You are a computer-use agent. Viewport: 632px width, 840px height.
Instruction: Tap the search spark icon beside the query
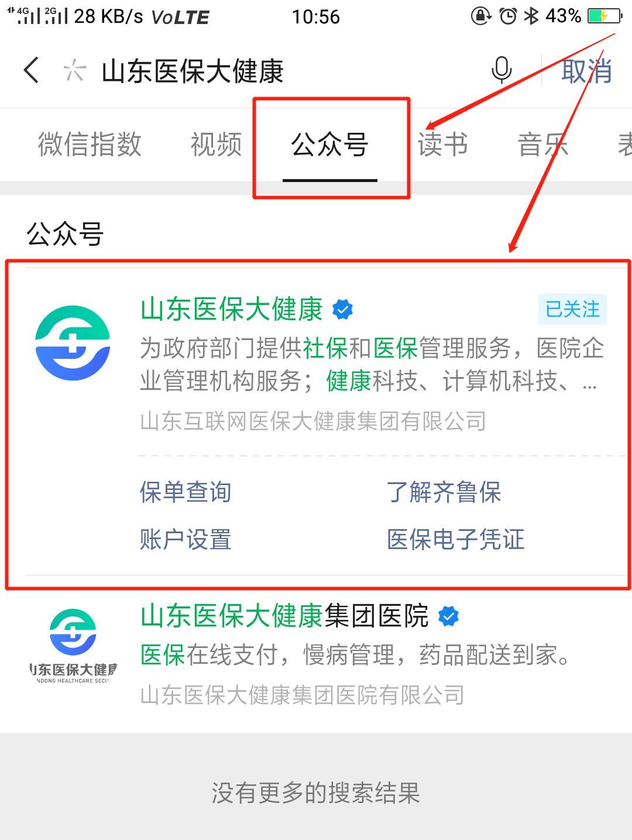pos(74,71)
